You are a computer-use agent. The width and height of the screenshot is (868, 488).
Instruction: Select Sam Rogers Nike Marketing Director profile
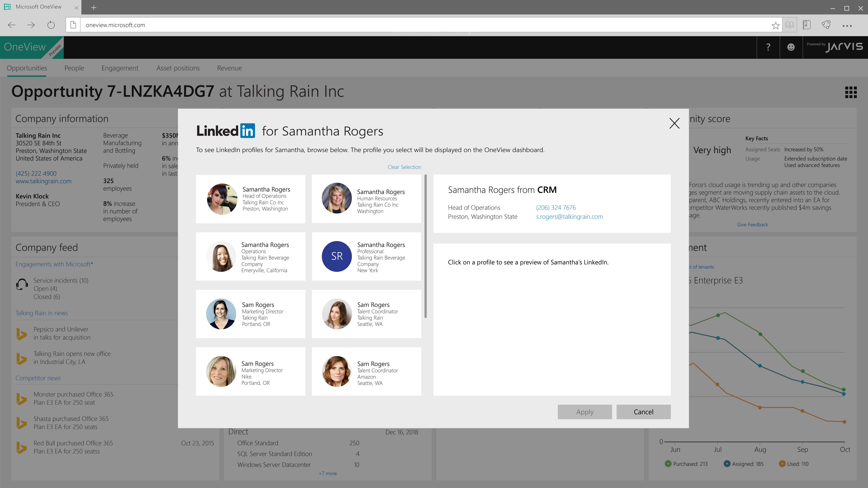(250, 371)
